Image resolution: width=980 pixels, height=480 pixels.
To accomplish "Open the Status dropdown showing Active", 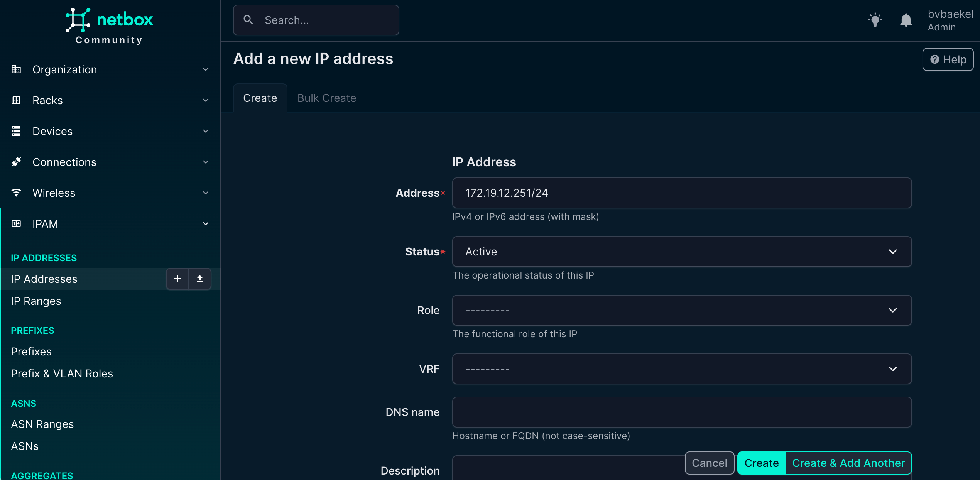I will click(x=682, y=252).
